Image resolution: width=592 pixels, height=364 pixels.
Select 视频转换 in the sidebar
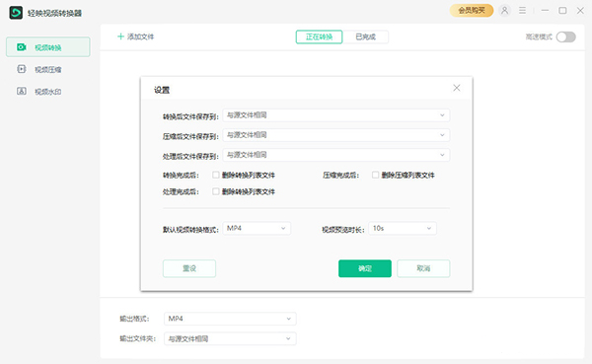tap(48, 47)
